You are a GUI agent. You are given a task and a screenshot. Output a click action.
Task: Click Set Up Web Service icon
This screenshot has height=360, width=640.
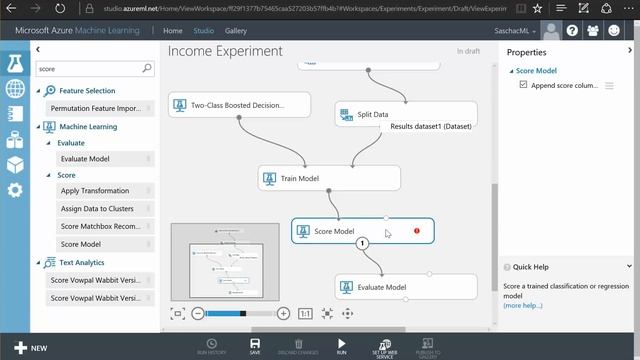[x=384, y=348]
